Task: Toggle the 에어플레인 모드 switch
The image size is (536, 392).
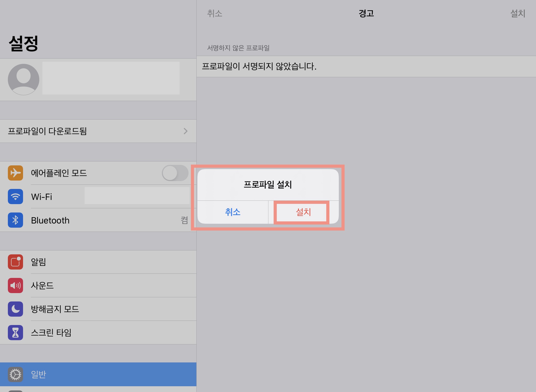Action: click(175, 173)
